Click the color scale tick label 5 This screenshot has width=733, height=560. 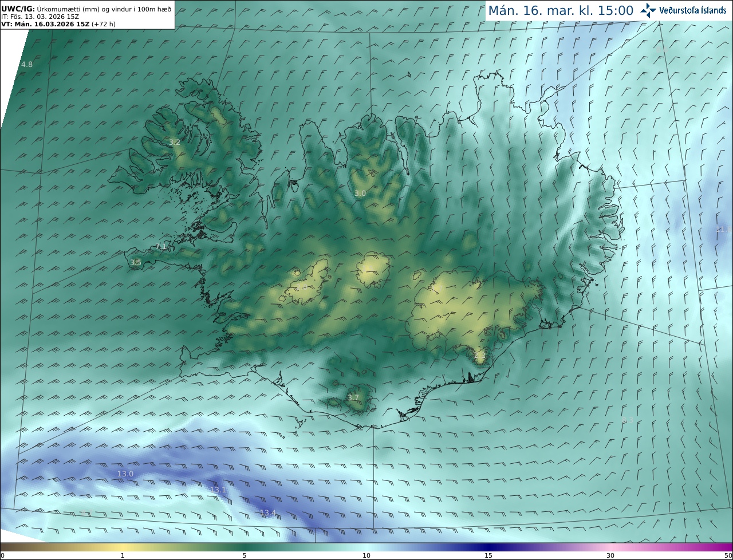[x=245, y=555]
